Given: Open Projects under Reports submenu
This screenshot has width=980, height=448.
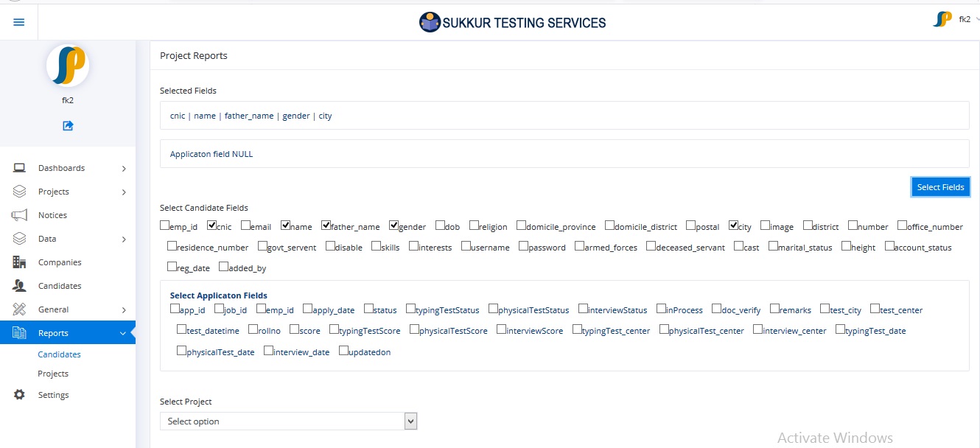Looking at the screenshot, I should click(x=53, y=374).
